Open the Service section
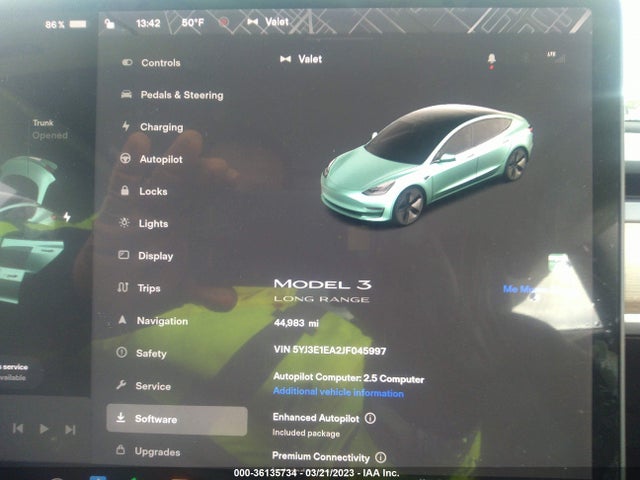 click(x=143, y=386)
